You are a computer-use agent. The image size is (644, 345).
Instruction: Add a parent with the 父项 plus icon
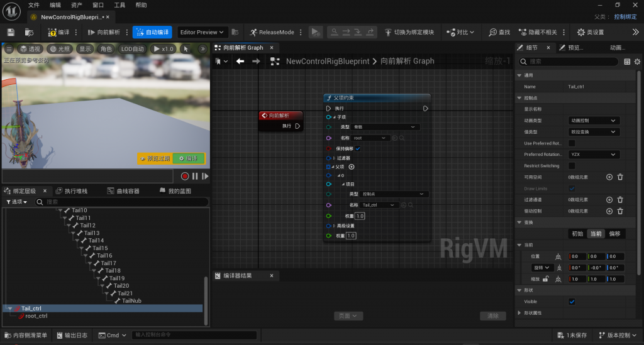click(352, 167)
